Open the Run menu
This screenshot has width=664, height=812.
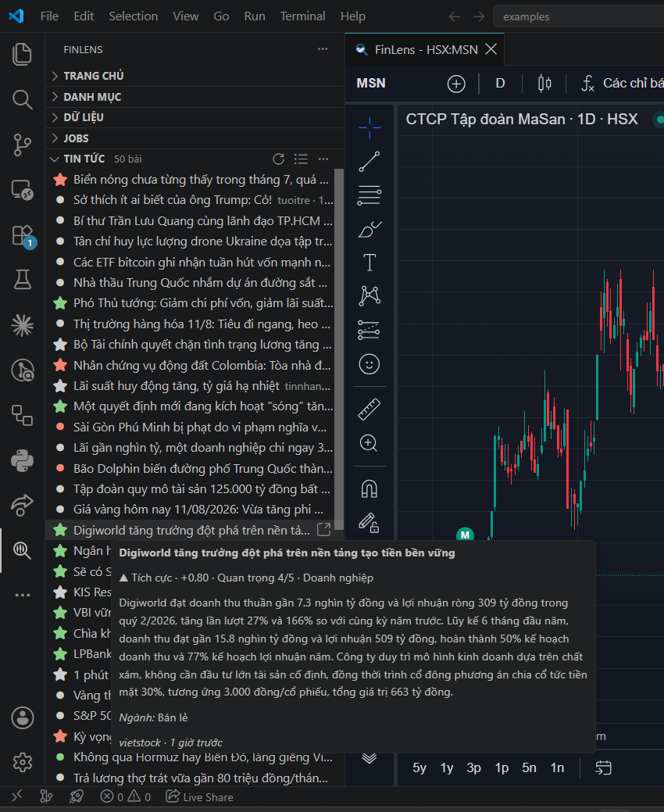click(x=255, y=16)
